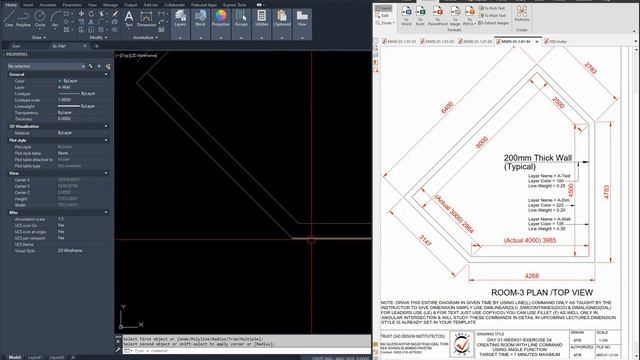This screenshot has width=640, height=360.
Task: Select the Polyline tool
Action: (23, 18)
